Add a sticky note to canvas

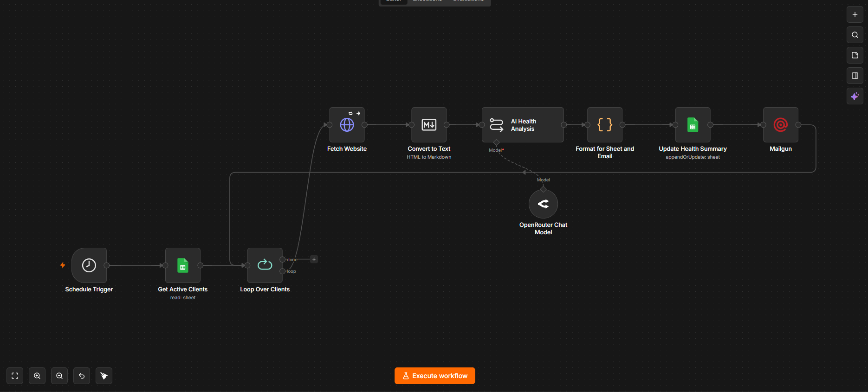point(855,55)
